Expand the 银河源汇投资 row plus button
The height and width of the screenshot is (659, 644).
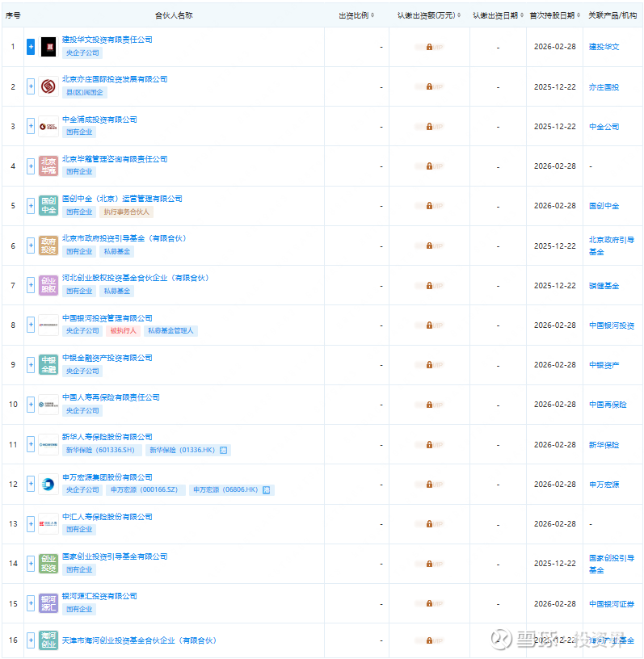(31, 603)
